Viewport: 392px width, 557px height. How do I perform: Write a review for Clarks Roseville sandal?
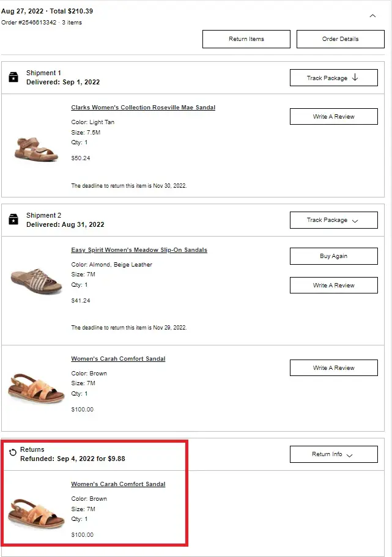(x=333, y=116)
